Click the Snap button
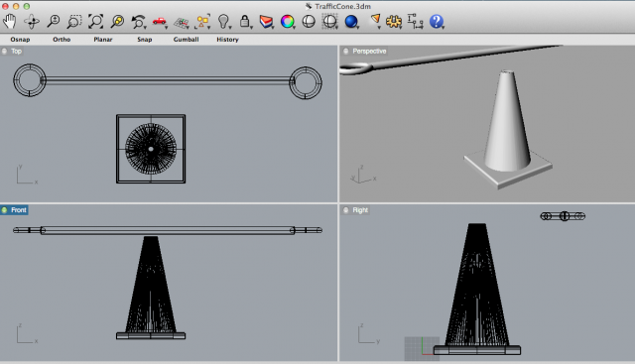The image size is (635, 364). 145,40
